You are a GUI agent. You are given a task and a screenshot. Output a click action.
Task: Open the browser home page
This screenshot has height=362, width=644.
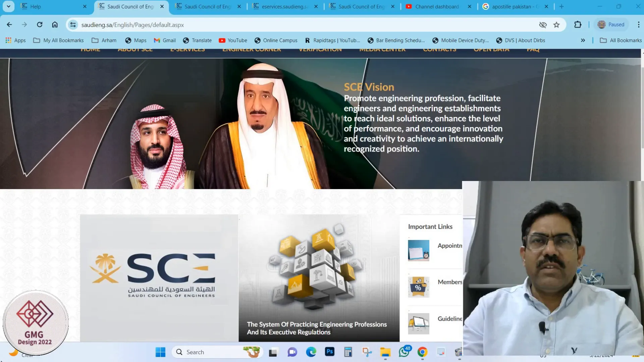pyautogui.click(x=55, y=24)
